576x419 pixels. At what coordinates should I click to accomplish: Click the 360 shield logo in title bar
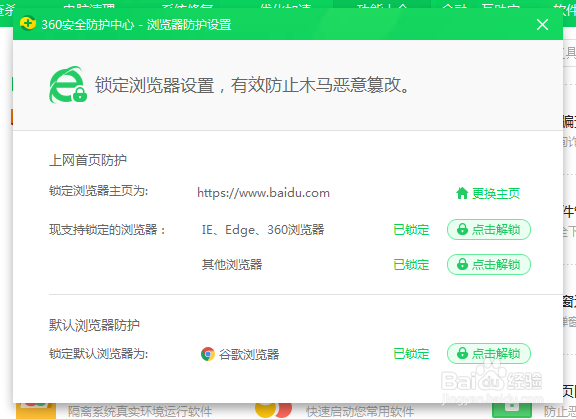pyautogui.click(x=28, y=24)
